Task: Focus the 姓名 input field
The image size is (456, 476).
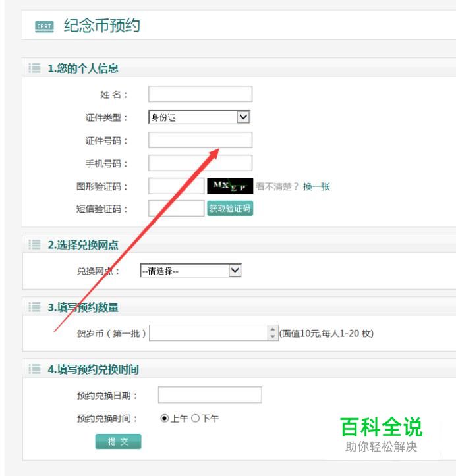Action: [x=200, y=93]
